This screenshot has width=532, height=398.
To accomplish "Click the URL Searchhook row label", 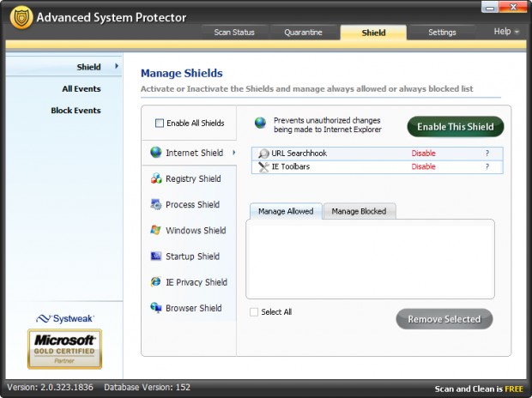I will point(299,154).
